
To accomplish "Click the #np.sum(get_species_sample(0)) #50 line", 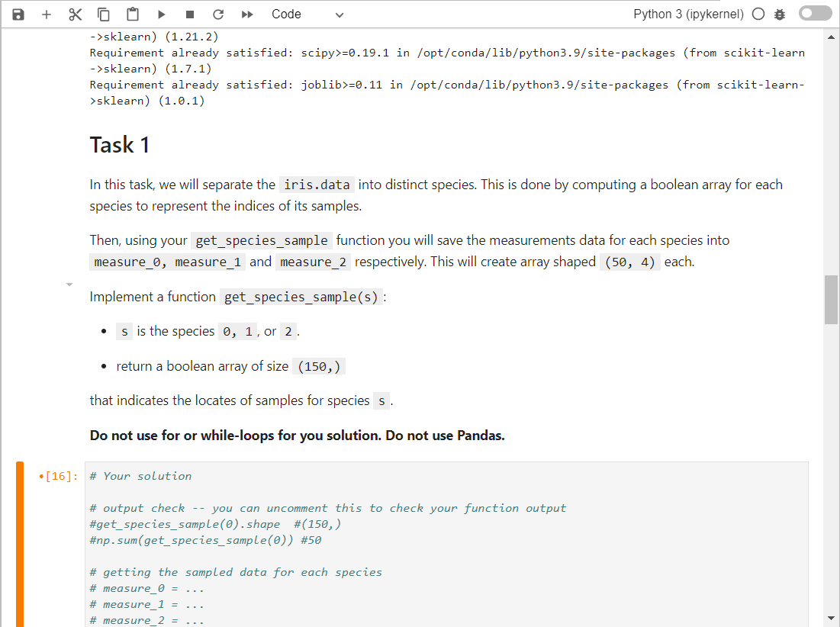I will [x=205, y=540].
